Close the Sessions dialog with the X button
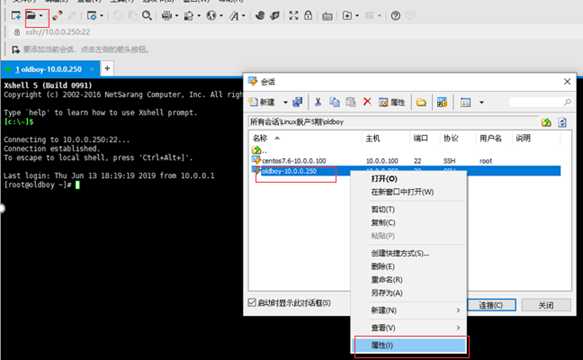Viewport: 583px width, 360px height. [567, 81]
